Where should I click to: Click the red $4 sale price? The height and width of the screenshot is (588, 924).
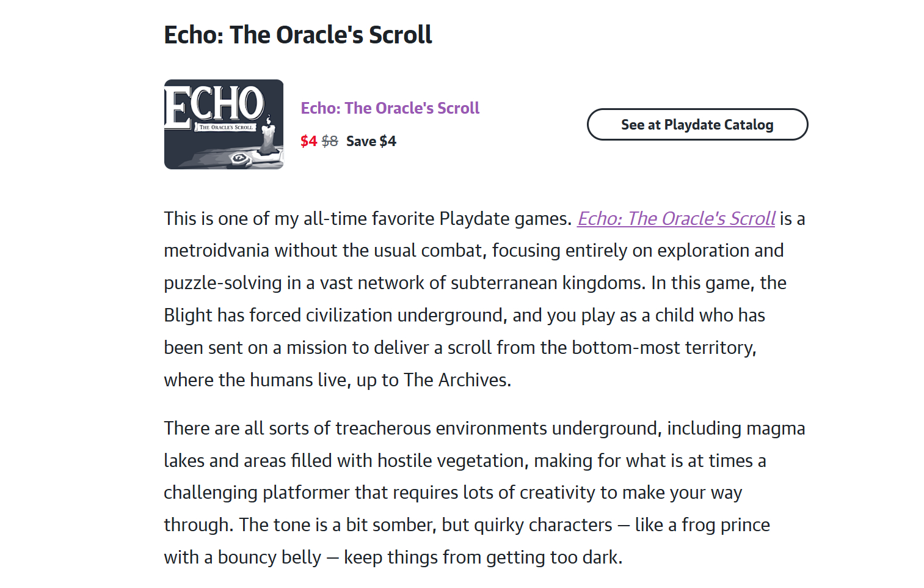[308, 141]
